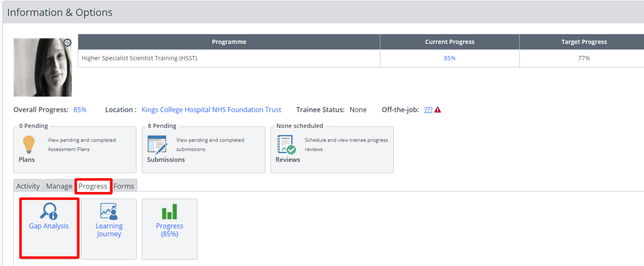Click the 0 Pending label

point(34,126)
